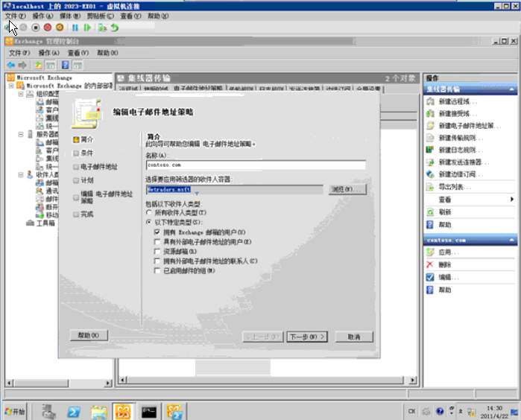Viewport: 521px width, 420px height.
Task: Click the Up One Level folder icon
Action: coord(39,65)
